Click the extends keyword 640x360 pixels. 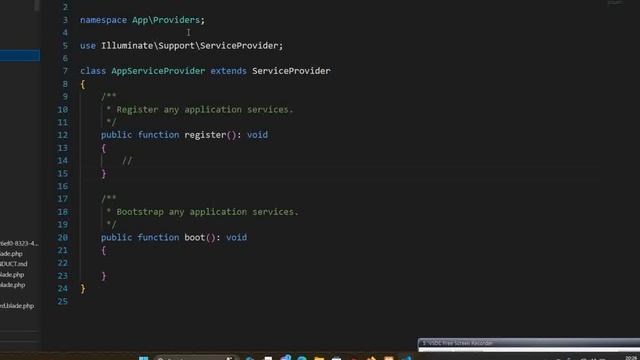pos(229,71)
